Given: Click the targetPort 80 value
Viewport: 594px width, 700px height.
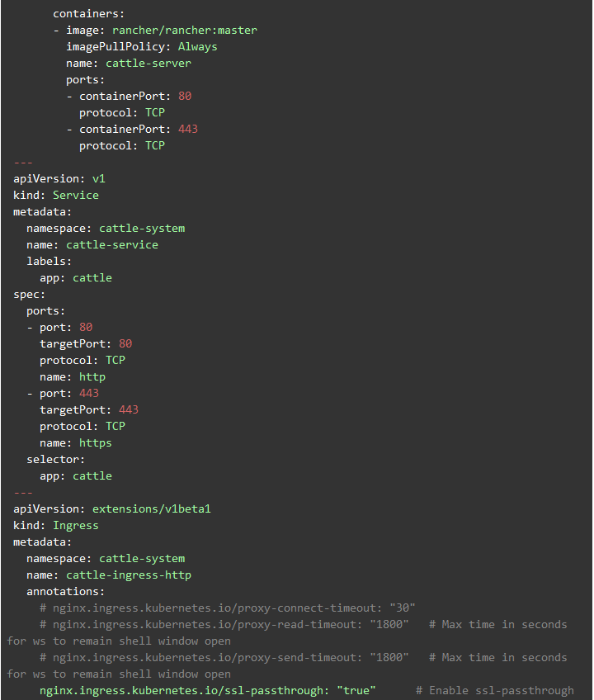Looking at the screenshot, I should click(125, 343).
